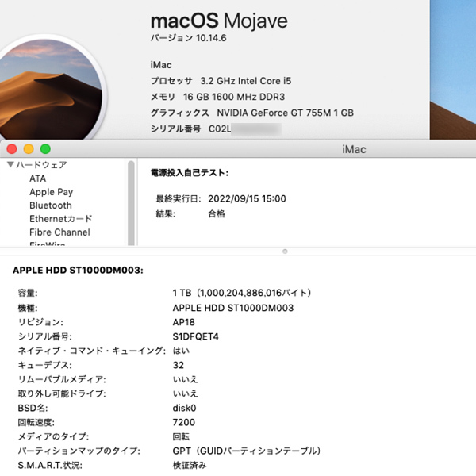This screenshot has height=476, width=476.
Task: Click the media type value 回転
Action: (x=181, y=436)
